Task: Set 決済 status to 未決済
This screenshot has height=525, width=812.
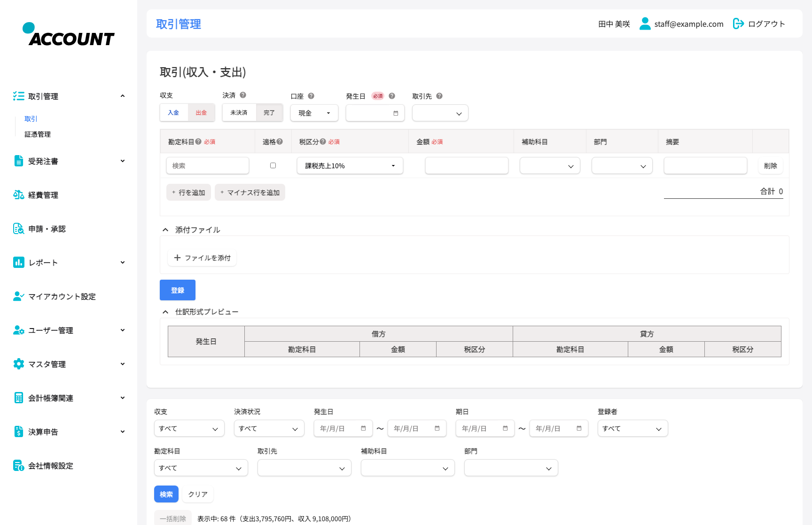Action: click(x=239, y=113)
